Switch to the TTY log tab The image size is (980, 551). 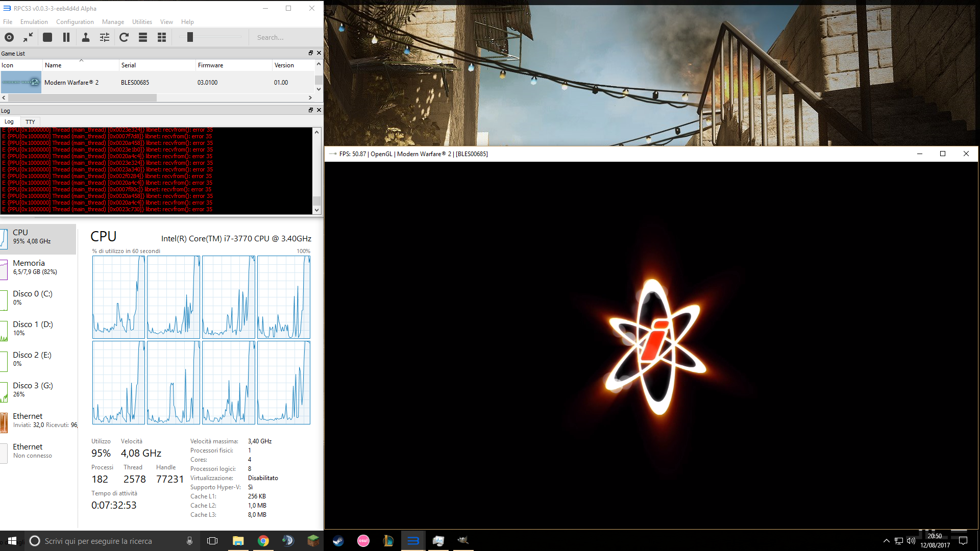coord(30,122)
